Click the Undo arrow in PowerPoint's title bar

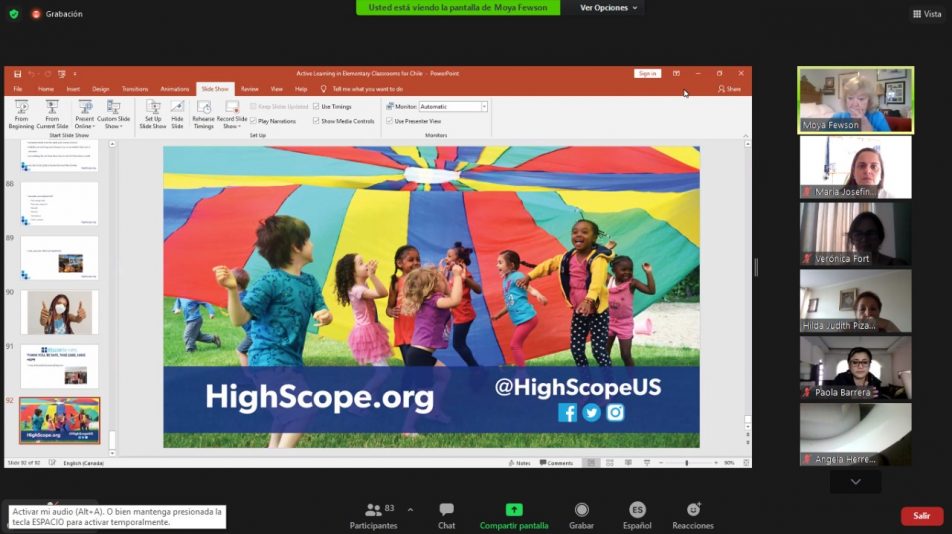[32, 74]
